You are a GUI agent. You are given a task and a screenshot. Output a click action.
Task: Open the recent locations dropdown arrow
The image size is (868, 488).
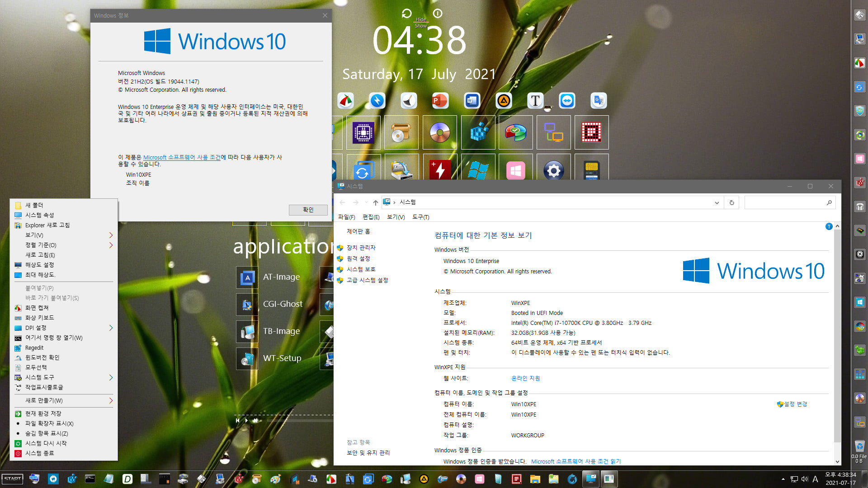tap(366, 202)
